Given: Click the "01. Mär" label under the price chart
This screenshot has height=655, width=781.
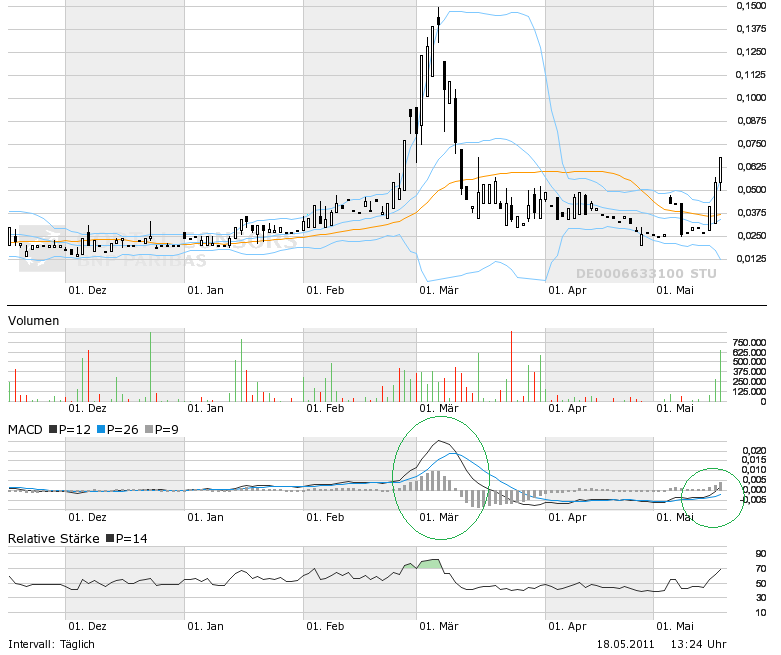Looking at the screenshot, I should coord(439,290).
